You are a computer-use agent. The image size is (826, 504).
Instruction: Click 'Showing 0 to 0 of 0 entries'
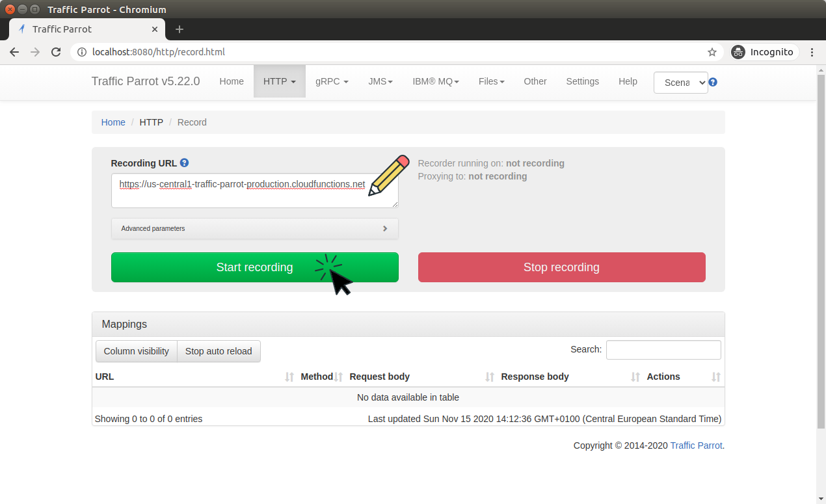click(148, 419)
